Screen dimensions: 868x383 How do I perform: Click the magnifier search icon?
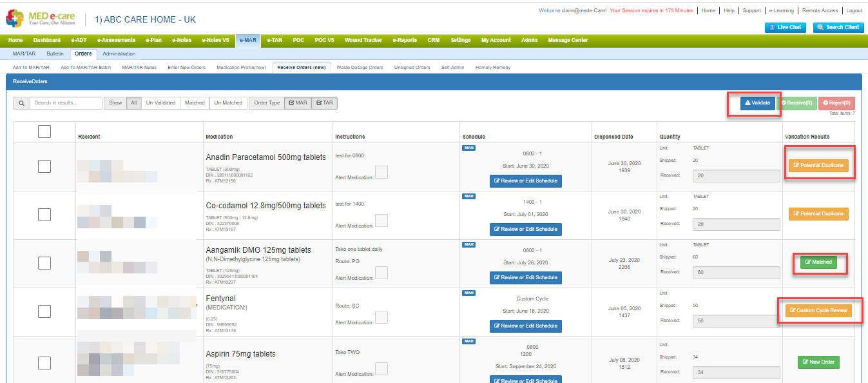point(21,103)
